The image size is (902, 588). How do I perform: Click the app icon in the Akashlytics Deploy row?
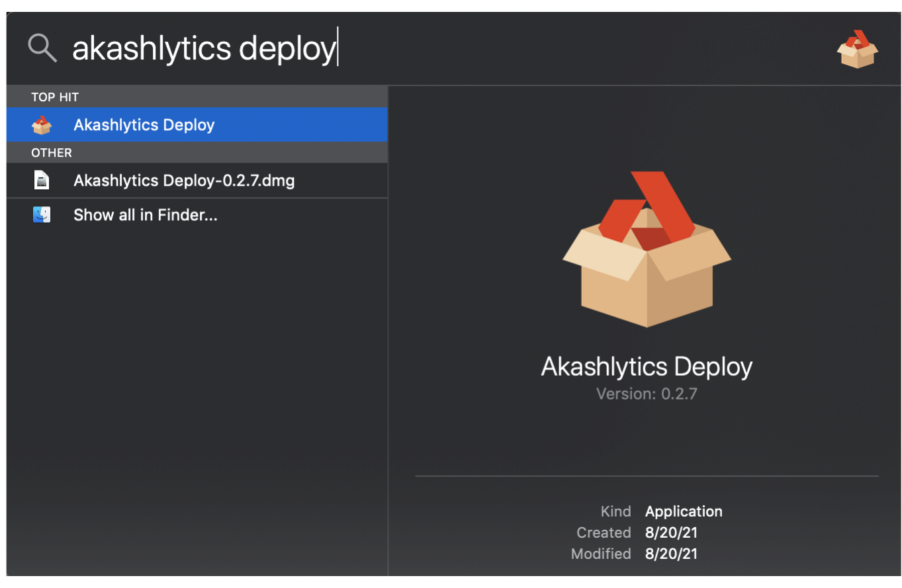(x=42, y=124)
